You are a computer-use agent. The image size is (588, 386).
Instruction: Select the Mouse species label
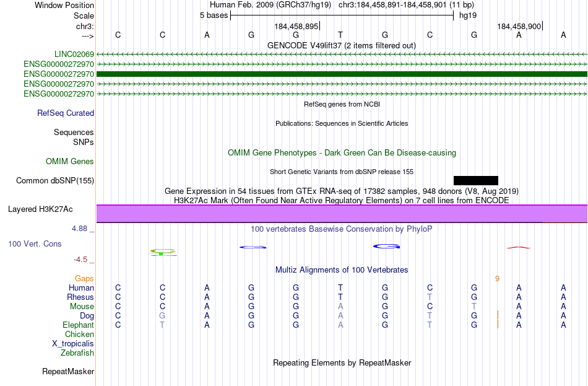[x=82, y=307]
